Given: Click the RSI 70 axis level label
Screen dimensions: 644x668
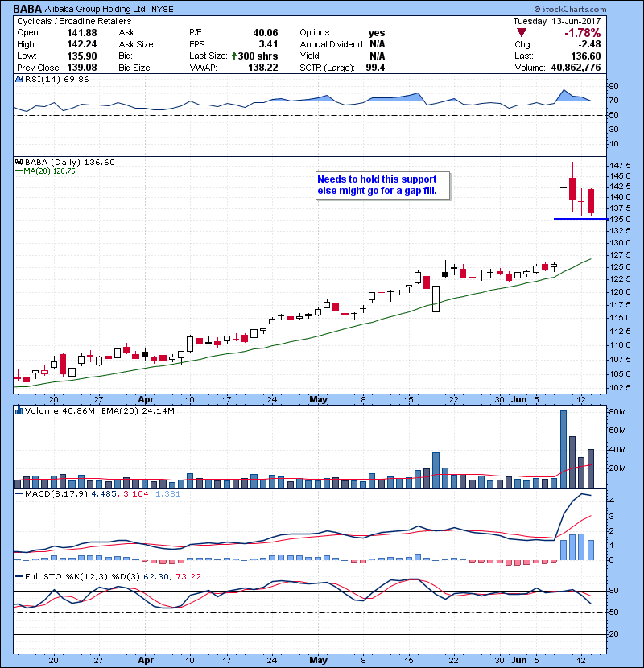Looking at the screenshot, I should pyautogui.click(x=613, y=101).
